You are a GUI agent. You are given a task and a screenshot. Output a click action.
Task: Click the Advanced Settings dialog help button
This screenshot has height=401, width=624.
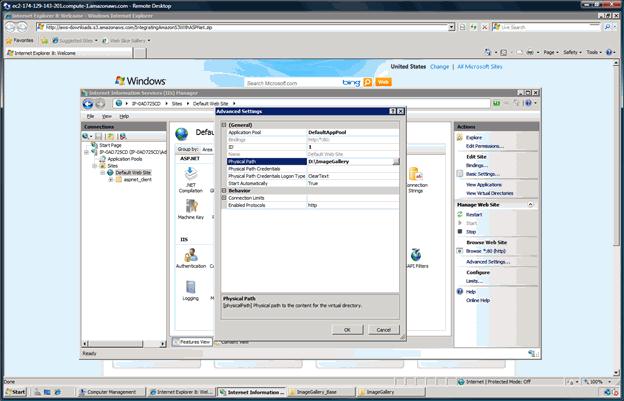click(392, 111)
